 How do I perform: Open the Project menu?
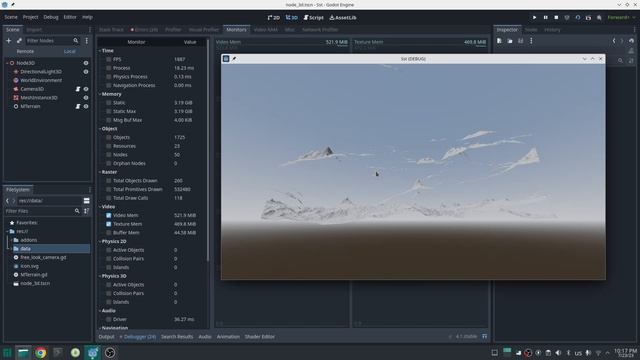tap(30, 17)
